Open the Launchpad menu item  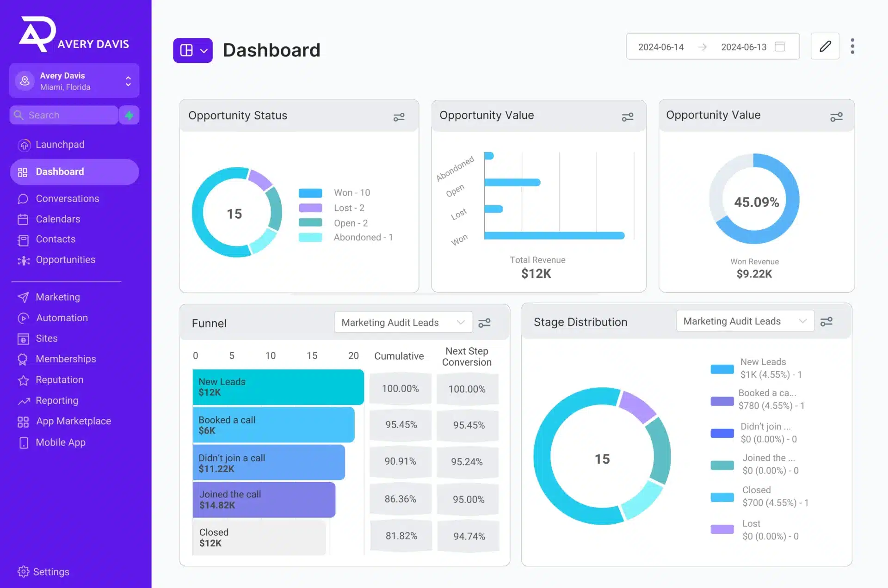click(60, 145)
